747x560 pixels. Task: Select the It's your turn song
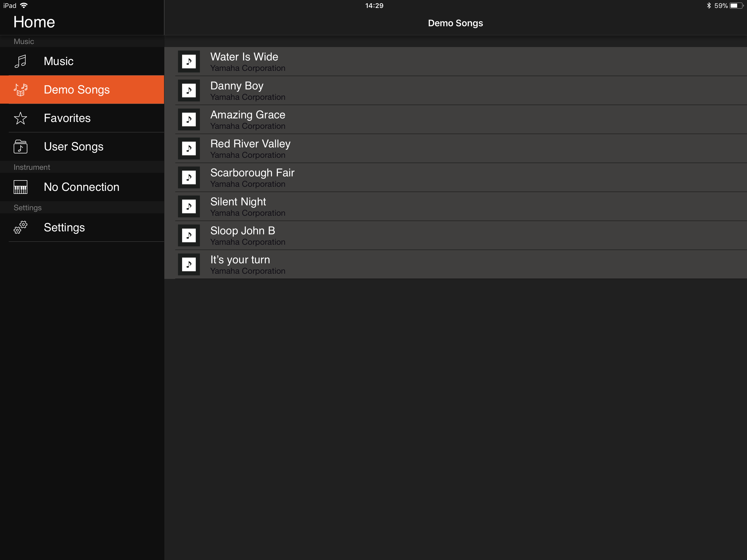click(240, 264)
